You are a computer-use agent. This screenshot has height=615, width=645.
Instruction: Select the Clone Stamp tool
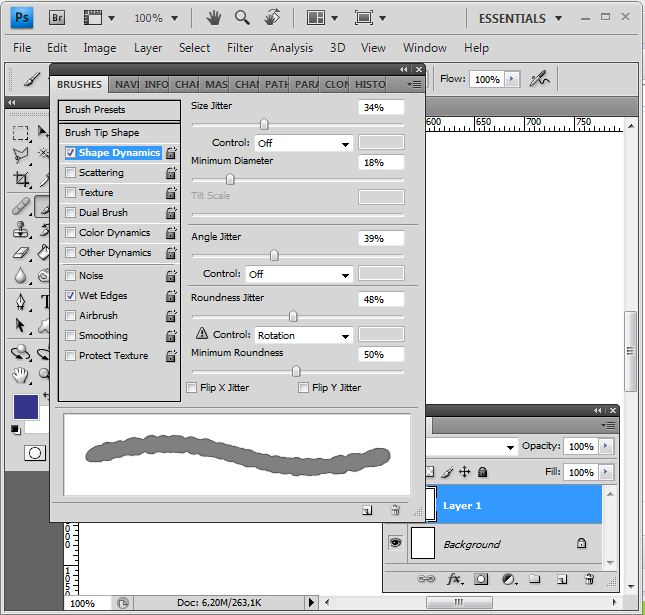point(20,230)
